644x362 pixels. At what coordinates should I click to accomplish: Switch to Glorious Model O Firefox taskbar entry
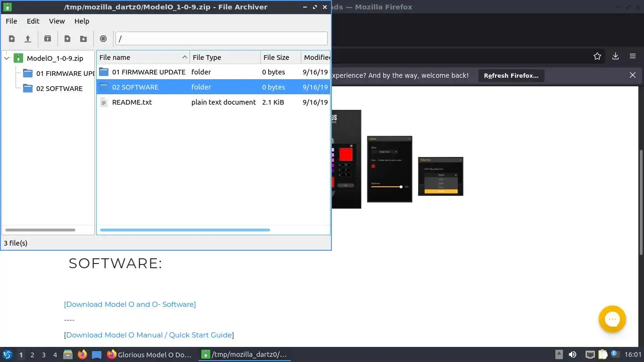point(150,354)
